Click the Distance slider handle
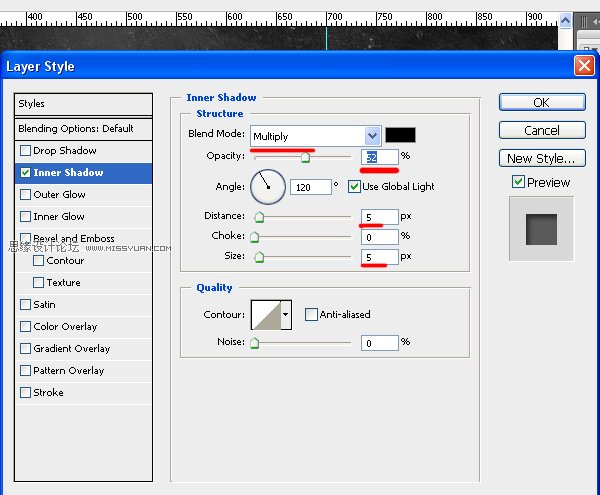This screenshot has height=495, width=600. tap(259, 217)
